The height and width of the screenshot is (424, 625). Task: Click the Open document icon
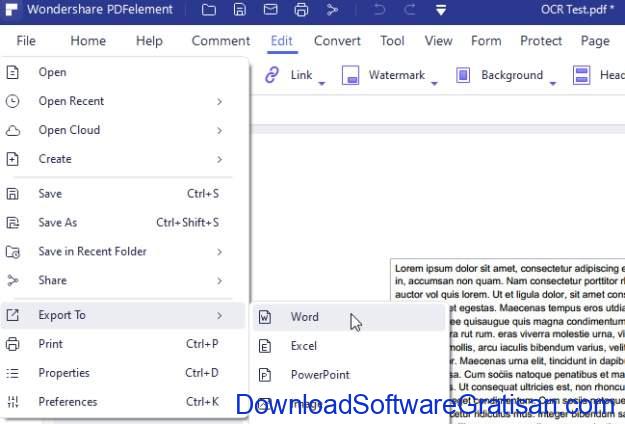(13, 73)
